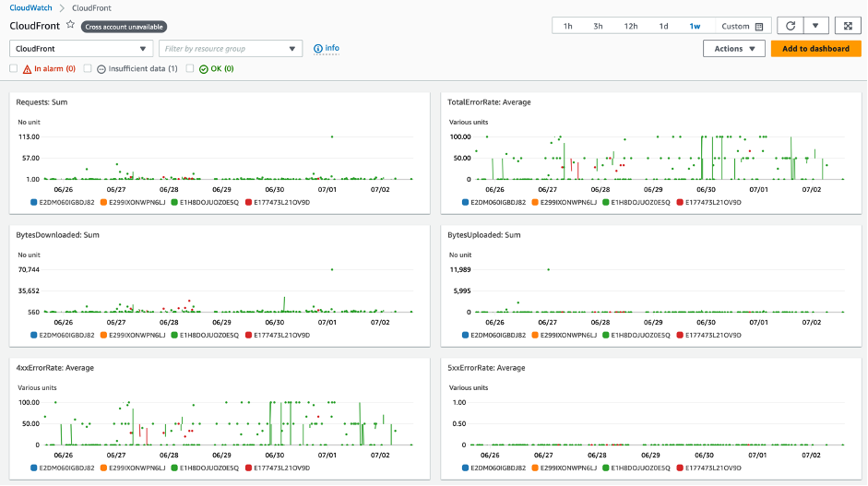This screenshot has width=868, height=486.
Task: Click the TotalErrorRate: Average chart title
Action: coord(489,102)
